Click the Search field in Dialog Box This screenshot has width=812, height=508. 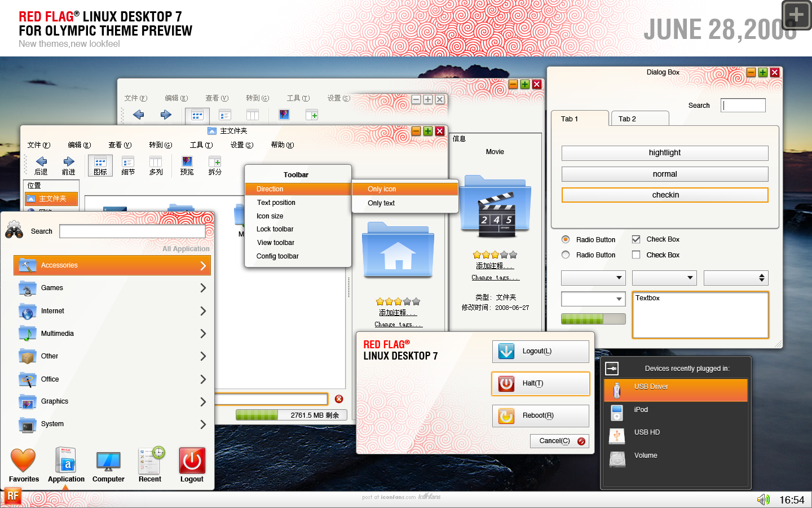[743, 106]
